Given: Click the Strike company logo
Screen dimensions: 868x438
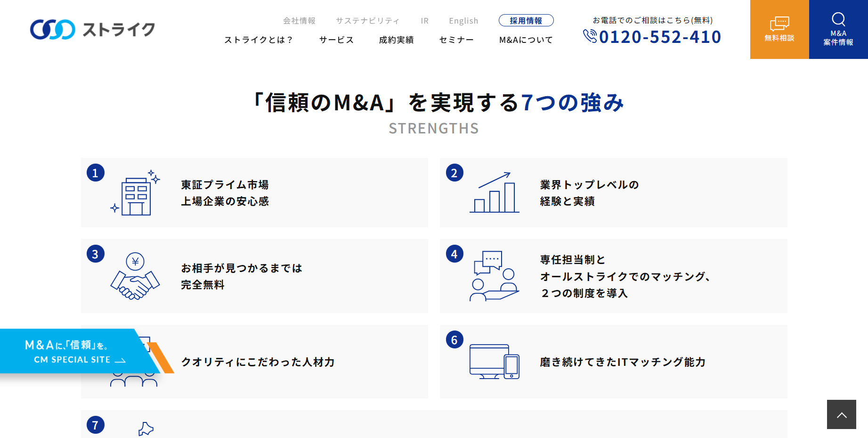Looking at the screenshot, I should 92,29.
